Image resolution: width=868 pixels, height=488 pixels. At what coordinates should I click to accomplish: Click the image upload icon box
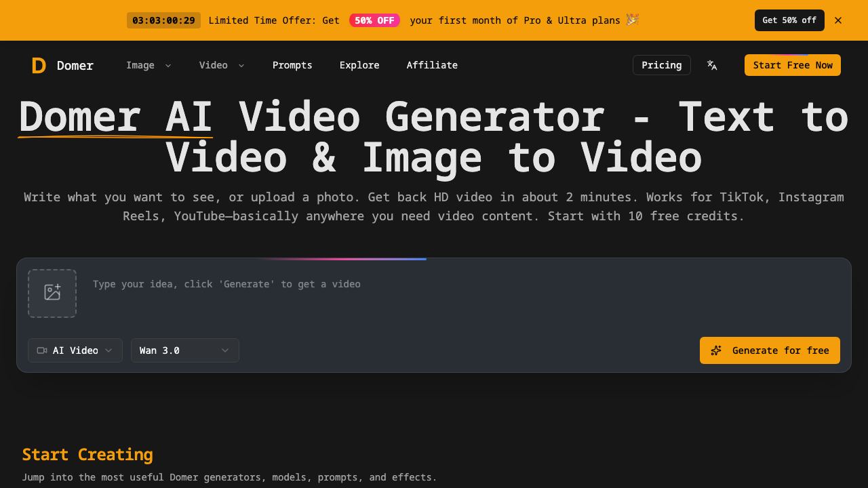(x=52, y=293)
